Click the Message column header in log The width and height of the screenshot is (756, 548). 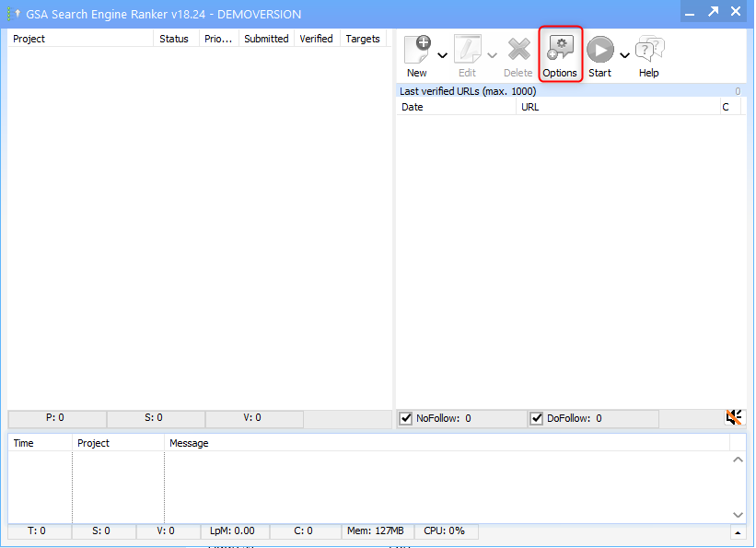[447, 443]
